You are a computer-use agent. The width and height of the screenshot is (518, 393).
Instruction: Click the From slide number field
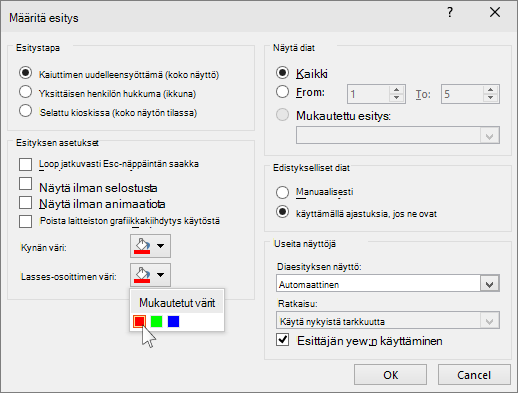click(x=368, y=94)
